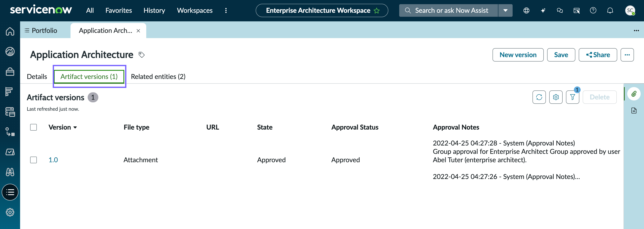Image resolution: width=644 pixels, height=229 pixels.
Task: Toggle the select all rows checkbox
Action: click(33, 127)
